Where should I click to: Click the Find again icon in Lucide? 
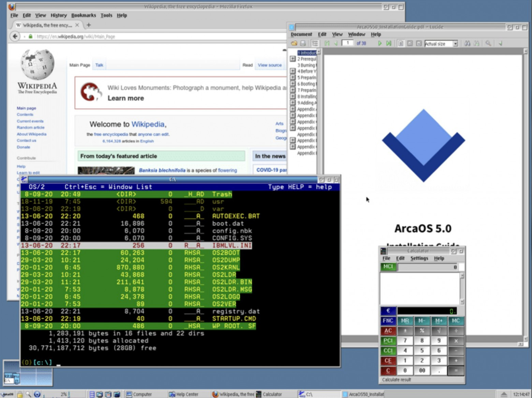476,43
